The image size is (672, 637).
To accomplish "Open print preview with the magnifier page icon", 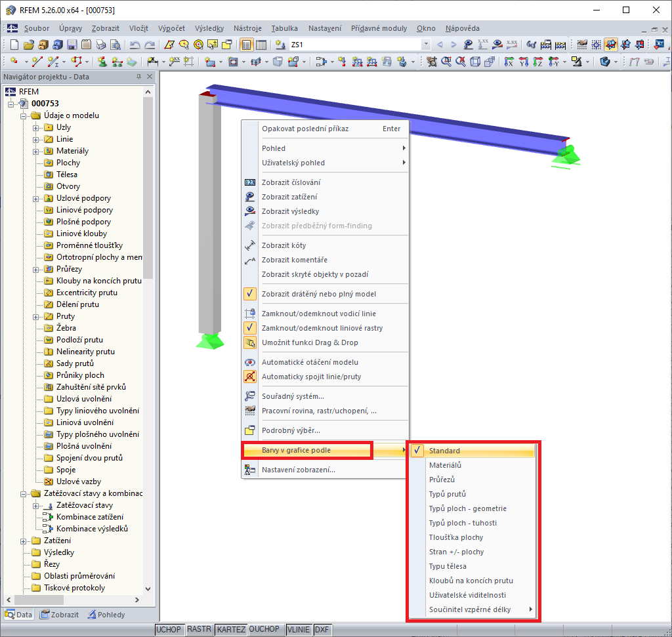I will [x=115, y=45].
